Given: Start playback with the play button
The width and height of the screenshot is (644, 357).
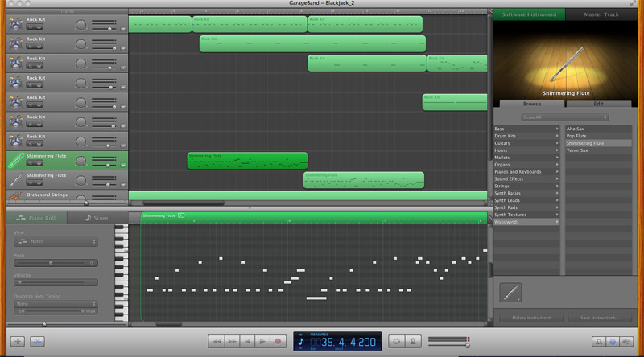Looking at the screenshot, I should (262, 342).
